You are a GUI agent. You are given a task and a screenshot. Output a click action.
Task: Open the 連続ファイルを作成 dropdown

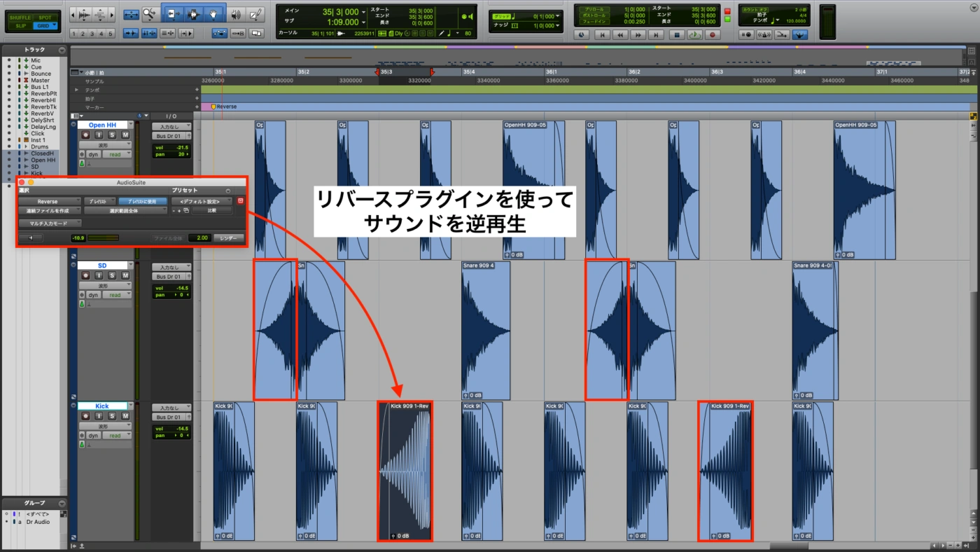[49, 210]
